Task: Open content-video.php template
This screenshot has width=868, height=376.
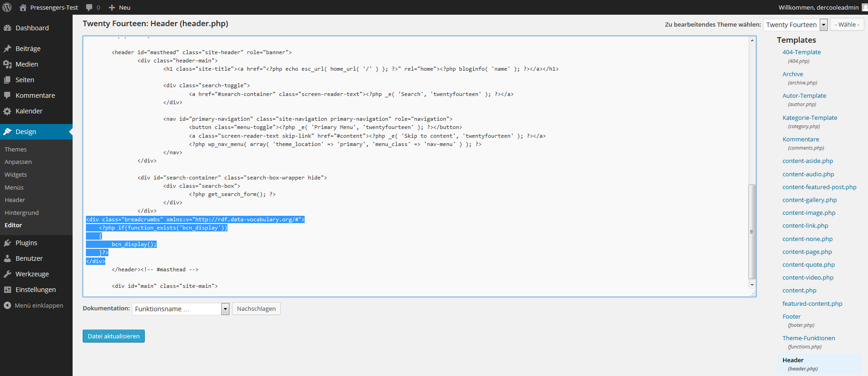Action: [x=808, y=278]
